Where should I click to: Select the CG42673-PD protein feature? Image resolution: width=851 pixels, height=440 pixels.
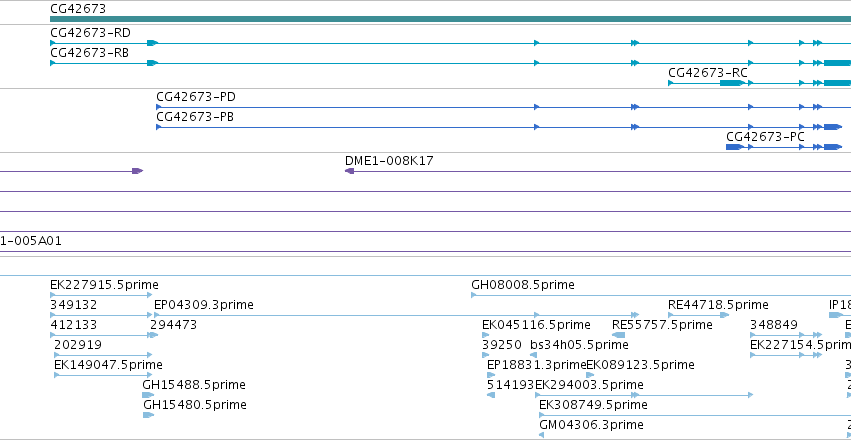504,107
